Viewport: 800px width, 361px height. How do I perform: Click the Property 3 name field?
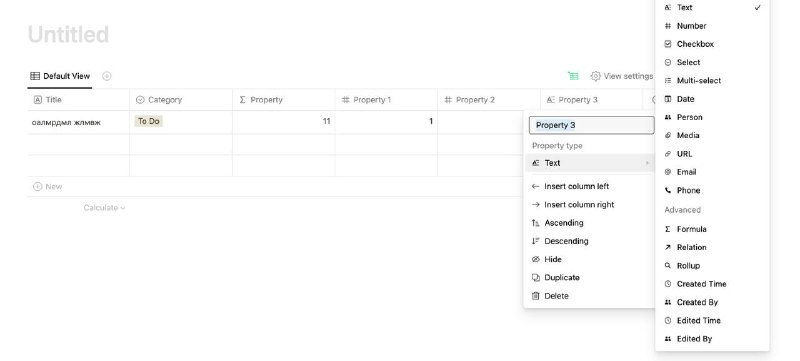pyautogui.click(x=591, y=125)
